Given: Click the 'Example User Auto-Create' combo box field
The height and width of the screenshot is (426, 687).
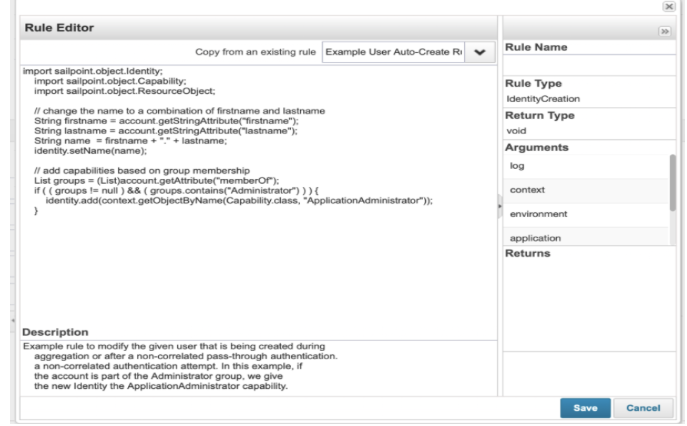Looking at the screenshot, I should [393, 52].
